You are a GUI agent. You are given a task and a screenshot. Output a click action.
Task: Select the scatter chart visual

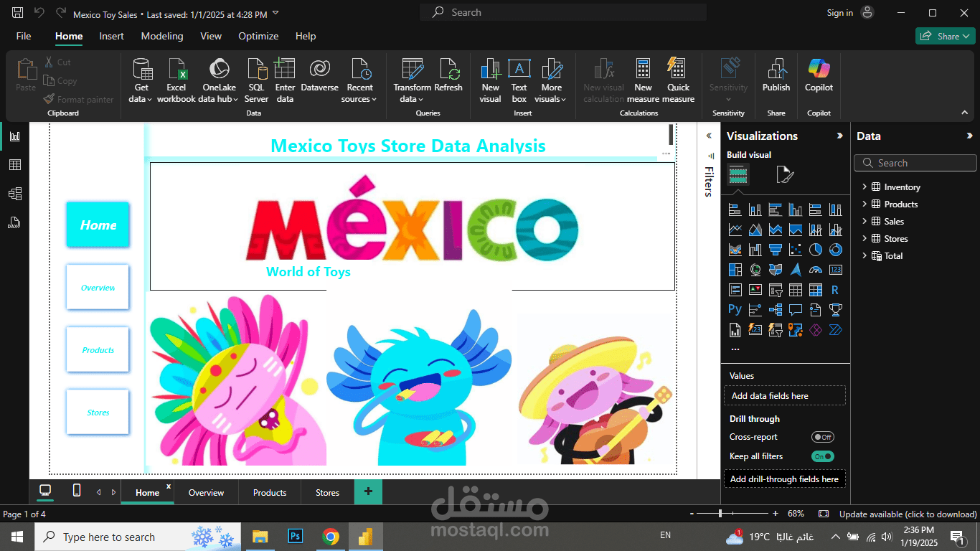point(795,250)
